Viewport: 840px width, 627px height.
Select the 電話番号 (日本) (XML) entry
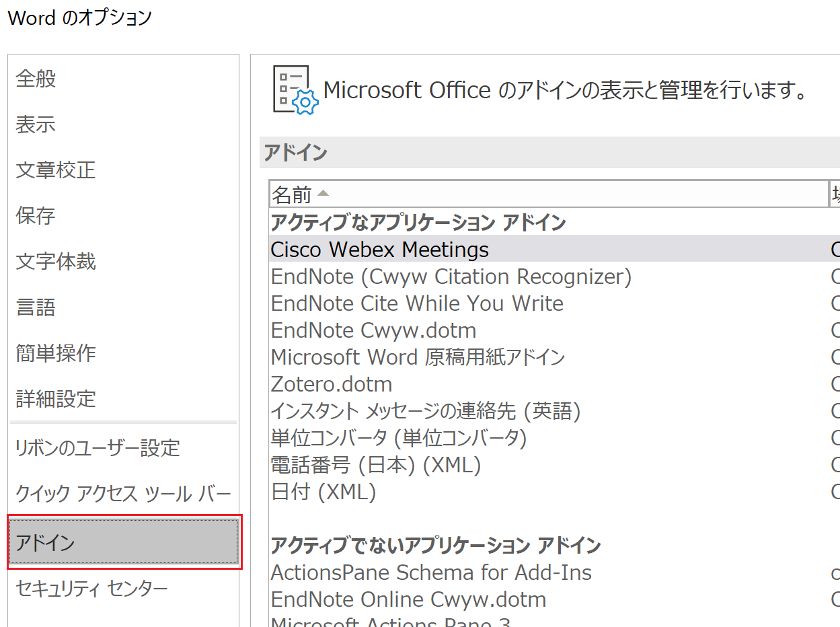click(x=555, y=465)
